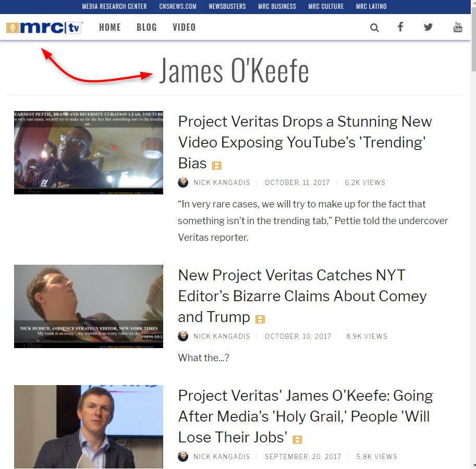
Task: Click film icon beside Lose Their Jobs headline
Action: click(x=297, y=440)
